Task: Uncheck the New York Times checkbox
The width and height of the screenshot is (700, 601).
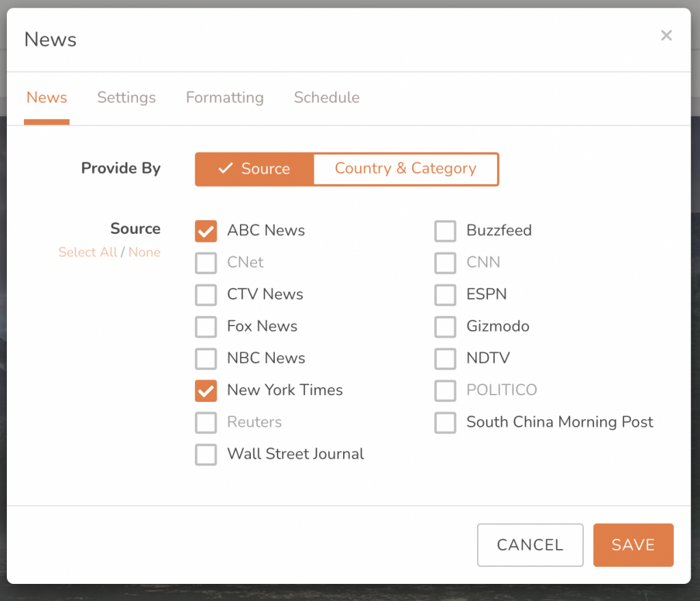Action: pos(206,390)
